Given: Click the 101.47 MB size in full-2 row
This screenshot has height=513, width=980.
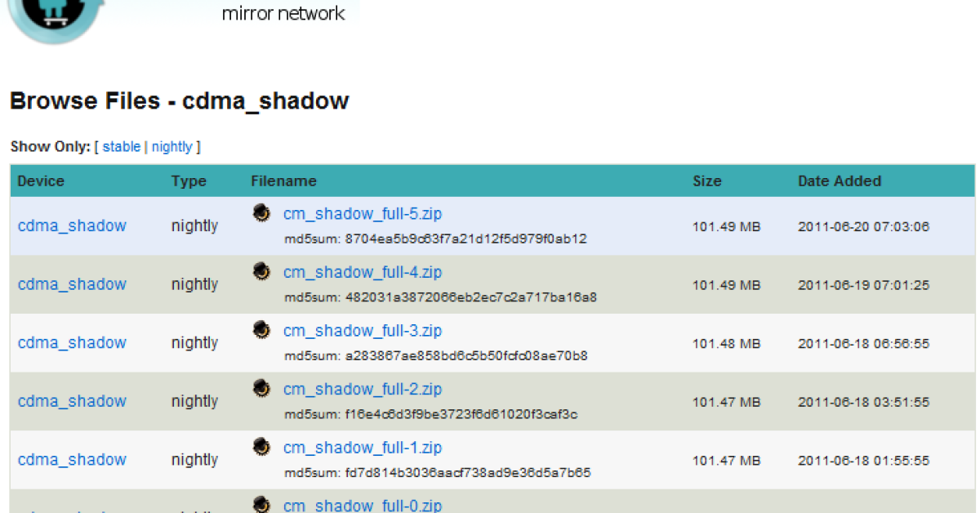Looking at the screenshot, I should [727, 403].
